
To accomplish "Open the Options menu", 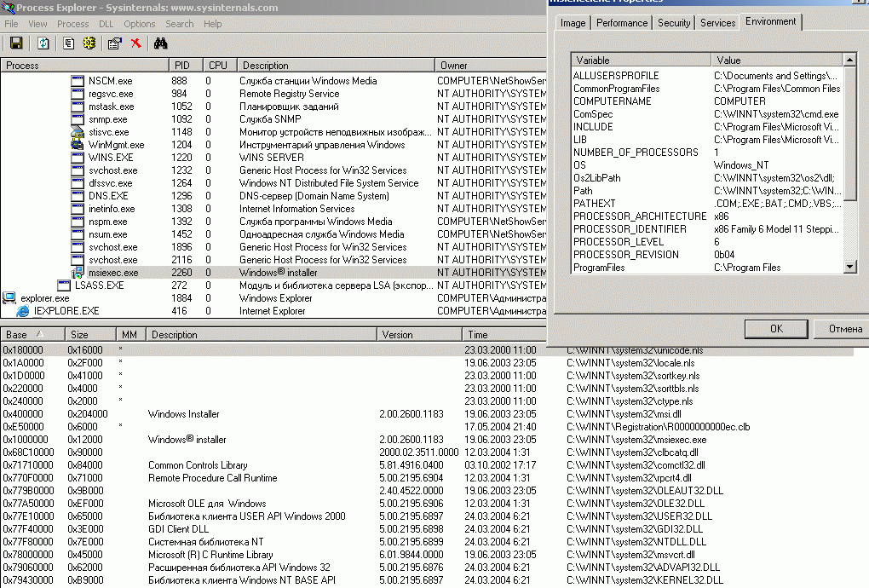I will coord(139,24).
